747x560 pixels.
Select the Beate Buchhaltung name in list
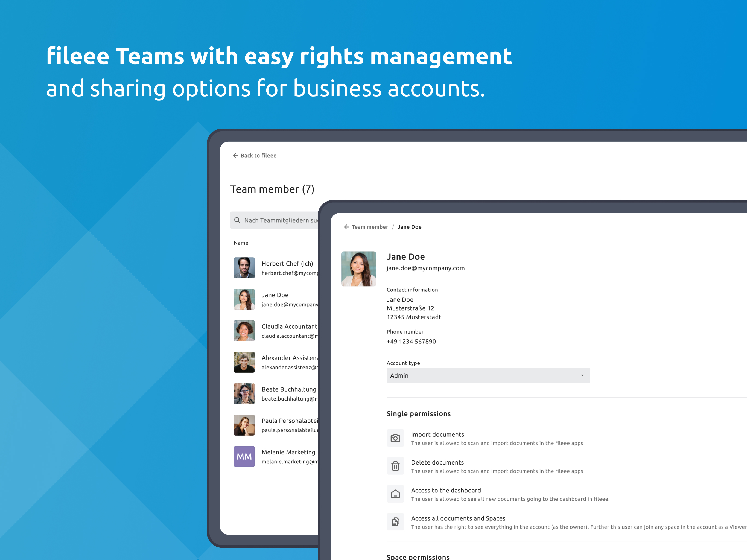[x=289, y=389]
